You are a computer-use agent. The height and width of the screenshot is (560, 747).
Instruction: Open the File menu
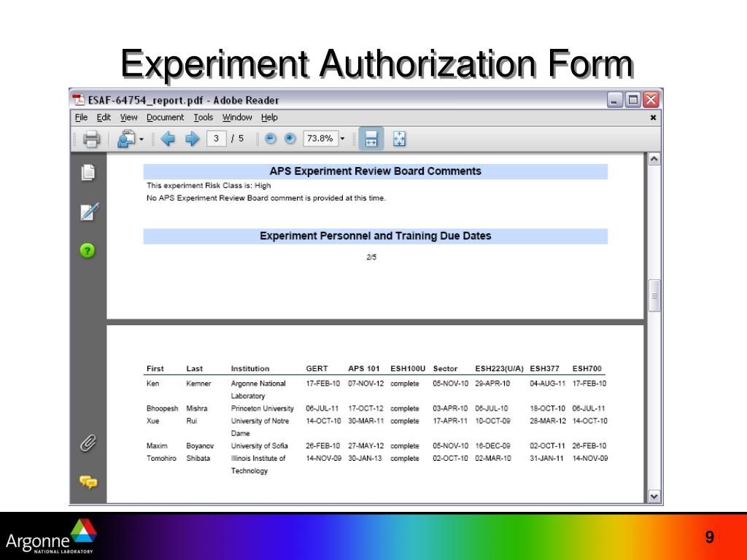pyautogui.click(x=82, y=117)
